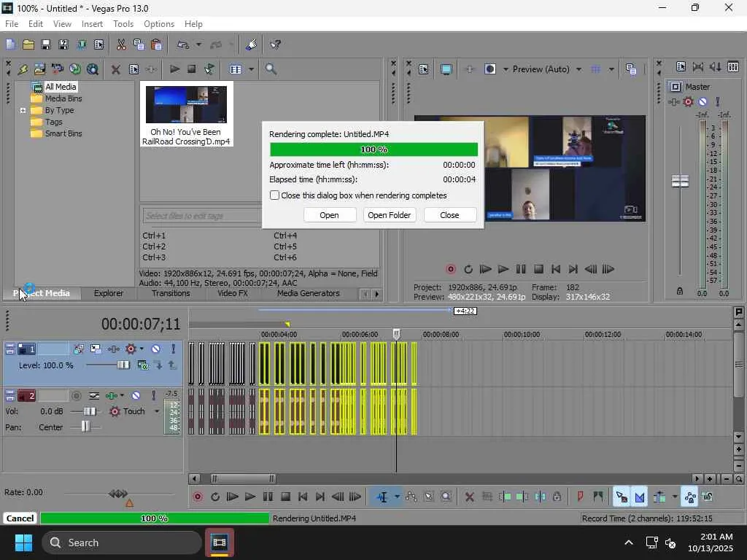The image size is (747, 560).
Task: Click the Open project folder icon
Action: (28, 44)
